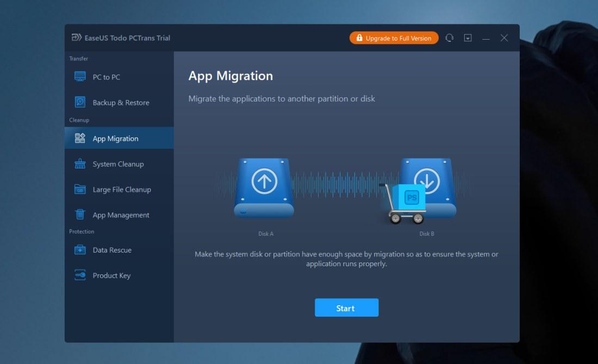Click the Disk A upload drive image
The height and width of the screenshot is (364, 598).
pos(264,188)
